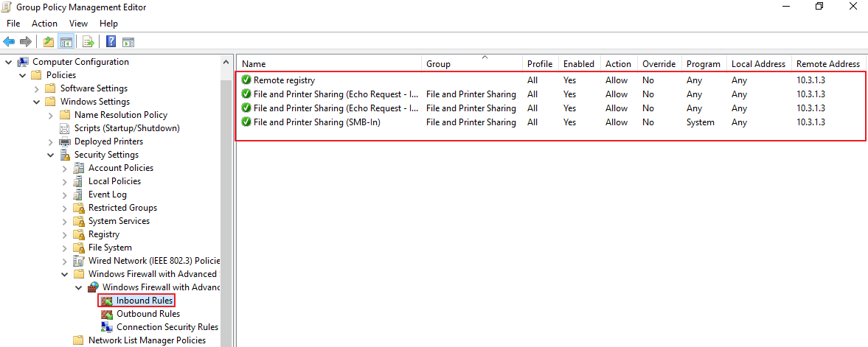Open Help via blue question mark icon
This screenshot has width=868, height=347.
point(111,41)
